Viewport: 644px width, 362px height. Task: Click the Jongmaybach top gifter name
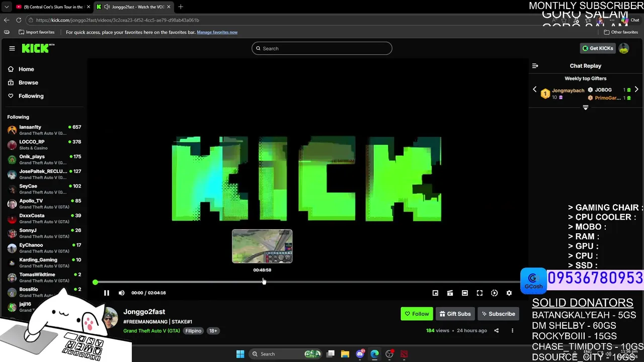(568, 90)
